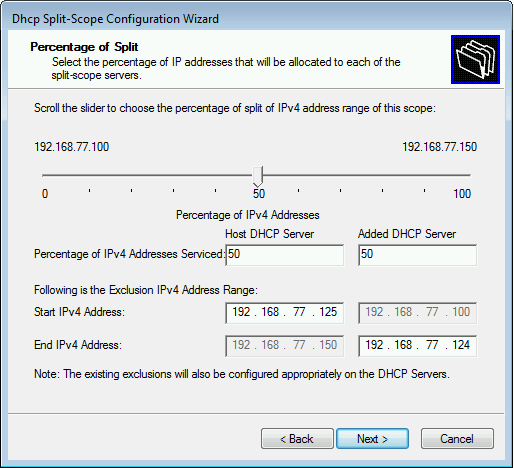Click the slider label 0
The height and width of the screenshot is (468, 514).
click(x=45, y=194)
